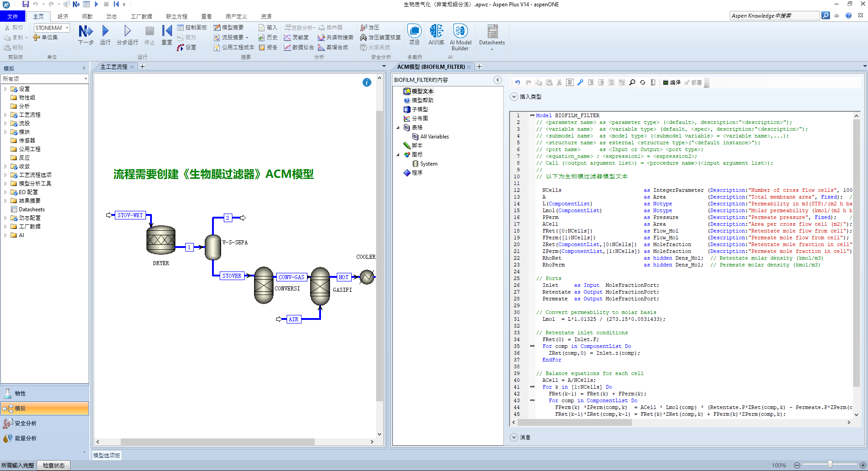Expand the 插入类型 section

[514, 96]
